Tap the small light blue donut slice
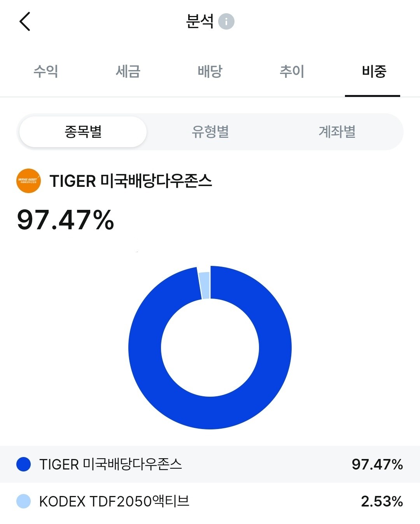The height and width of the screenshot is (524, 420). [x=205, y=284]
